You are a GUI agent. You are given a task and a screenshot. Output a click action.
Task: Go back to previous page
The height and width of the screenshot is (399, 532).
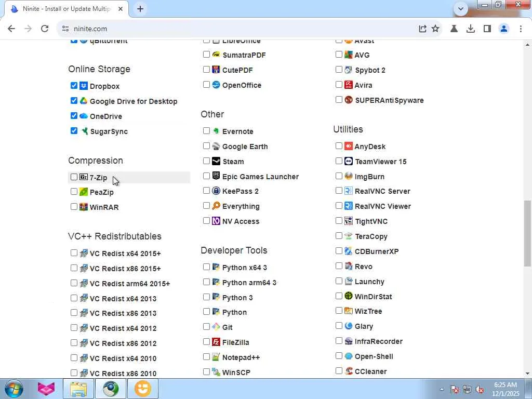[x=11, y=29]
